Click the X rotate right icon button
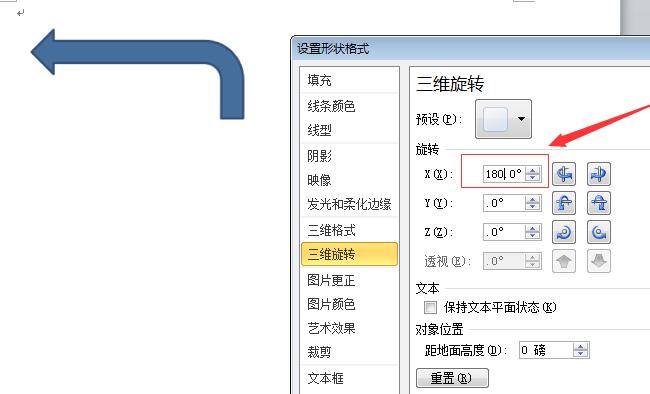This screenshot has height=394, width=650. point(599,174)
